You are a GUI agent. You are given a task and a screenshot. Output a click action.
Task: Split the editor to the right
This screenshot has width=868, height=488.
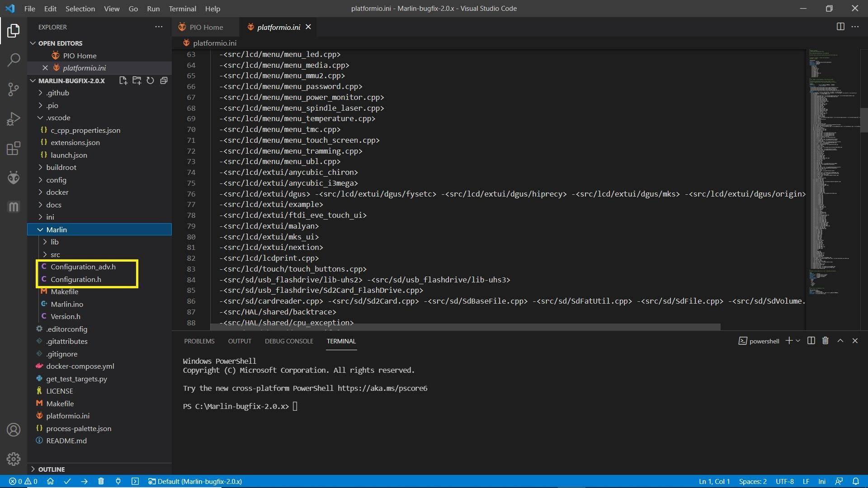tap(840, 27)
